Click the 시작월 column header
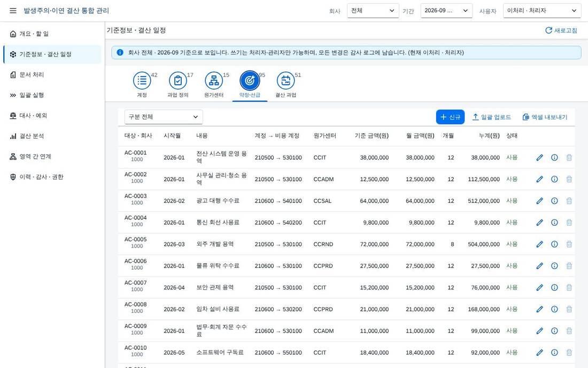Image resolution: width=588 pixels, height=368 pixels. pos(172,136)
